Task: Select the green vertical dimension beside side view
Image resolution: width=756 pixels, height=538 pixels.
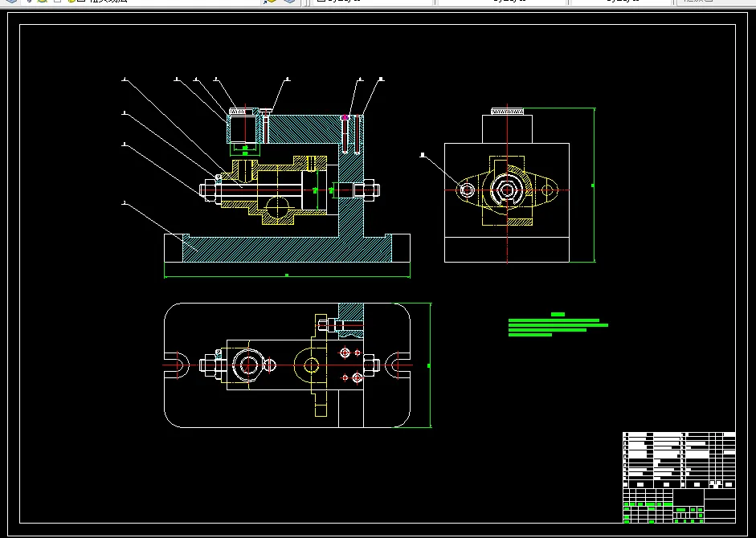Action: tap(594, 185)
